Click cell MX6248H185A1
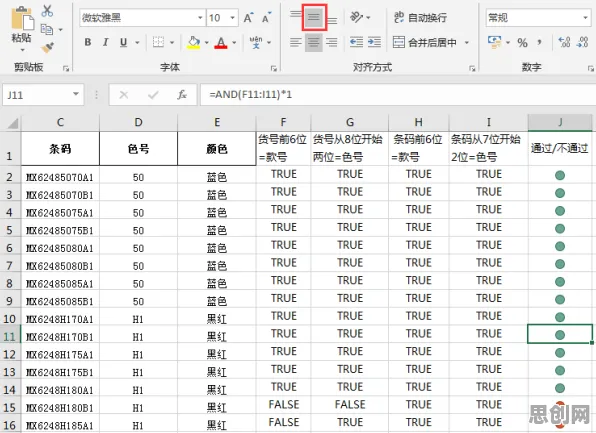The height and width of the screenshot is (433, 596). tap(60, 425)
